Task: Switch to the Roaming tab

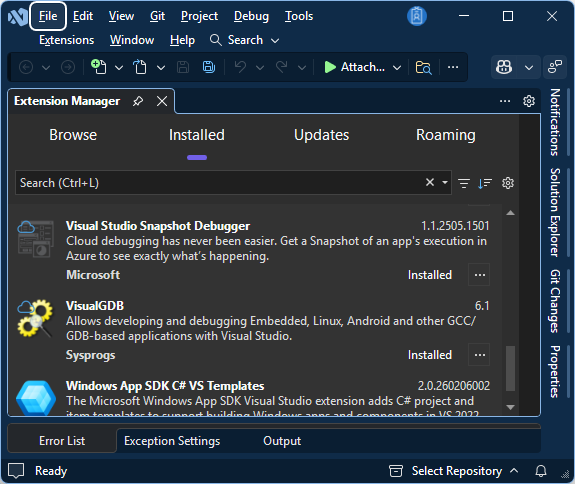Action: coord(446,135)
